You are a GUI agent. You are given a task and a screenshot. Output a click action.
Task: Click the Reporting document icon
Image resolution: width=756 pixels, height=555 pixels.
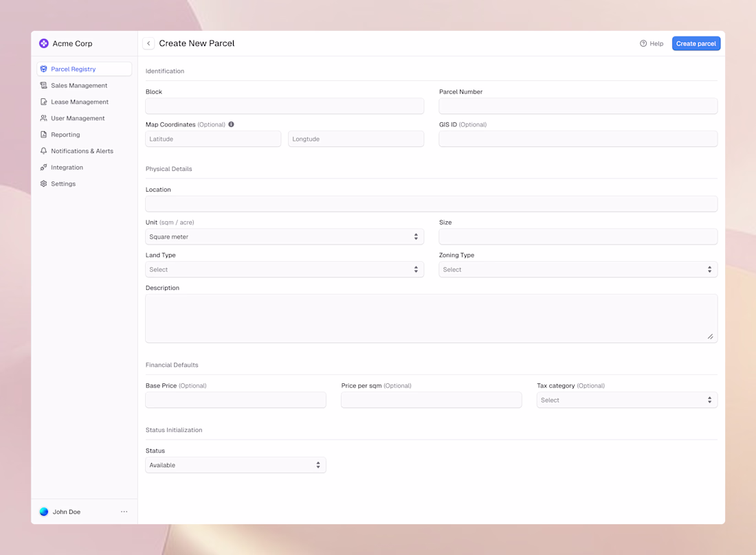tap(44, 135)
